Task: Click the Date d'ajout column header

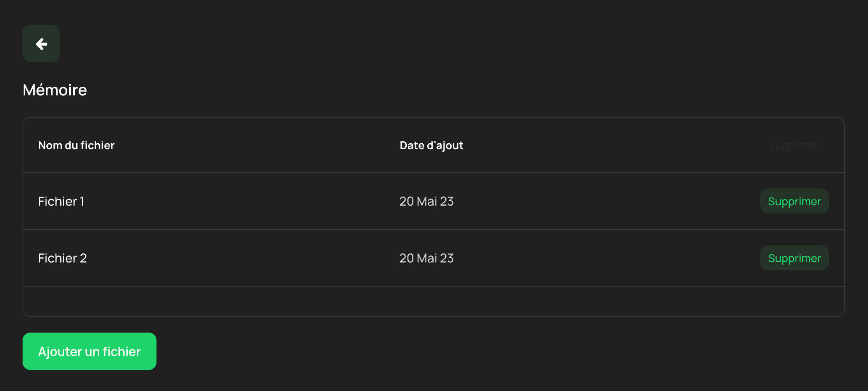Action: pyautogui.click(x=431, y=145)
